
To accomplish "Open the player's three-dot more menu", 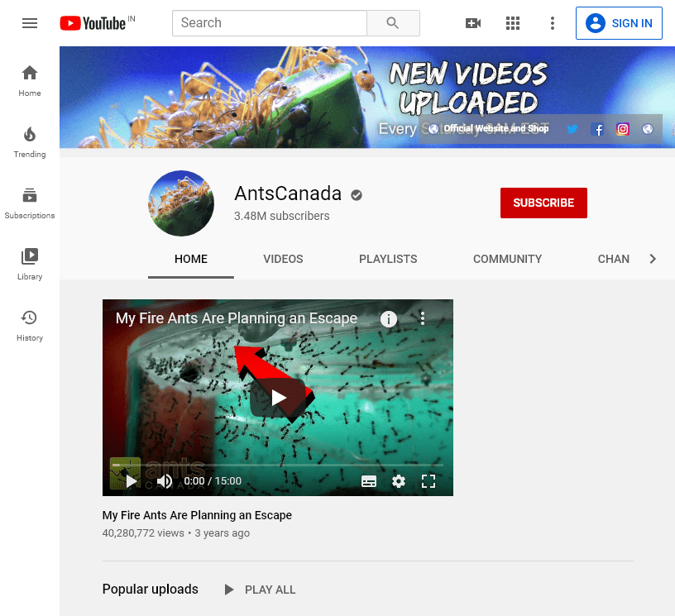I will pyautogui.click(x=423, y=318).
